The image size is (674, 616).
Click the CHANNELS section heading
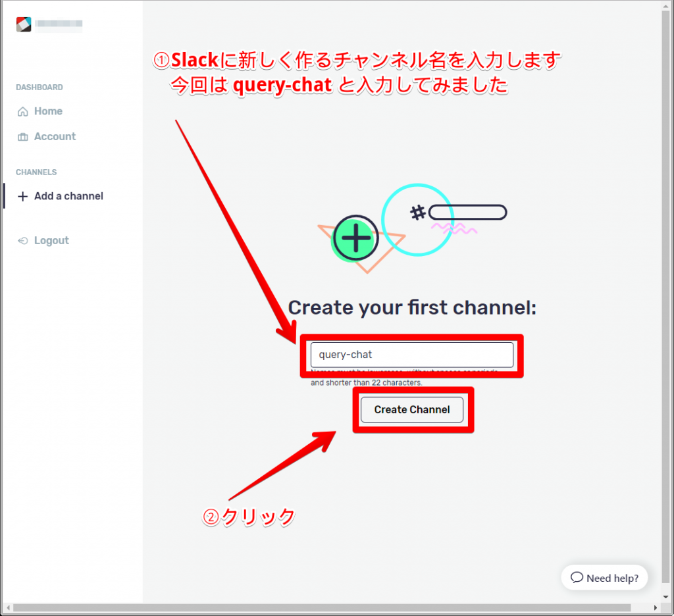(36, 172)
